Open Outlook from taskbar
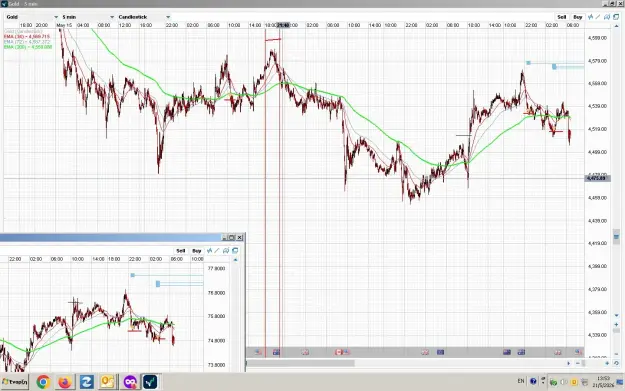625x391 pixels. point(108,382)
